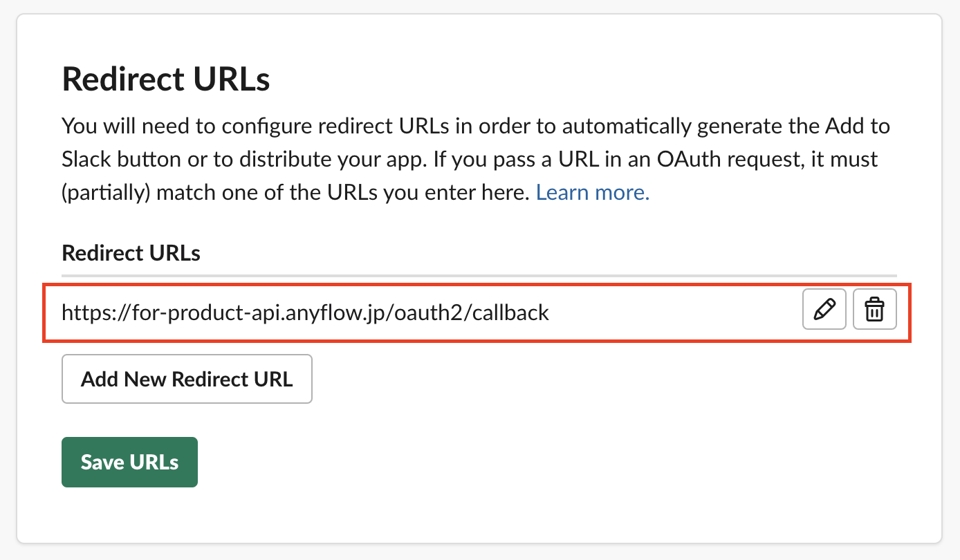The image size is (960, 560).
Task: Delete the redirect URL with the trash icon
Action: [875, 310]
